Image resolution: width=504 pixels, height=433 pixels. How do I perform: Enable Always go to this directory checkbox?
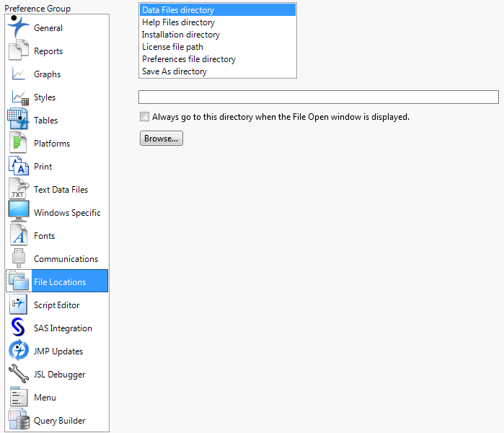pos(145,116)
